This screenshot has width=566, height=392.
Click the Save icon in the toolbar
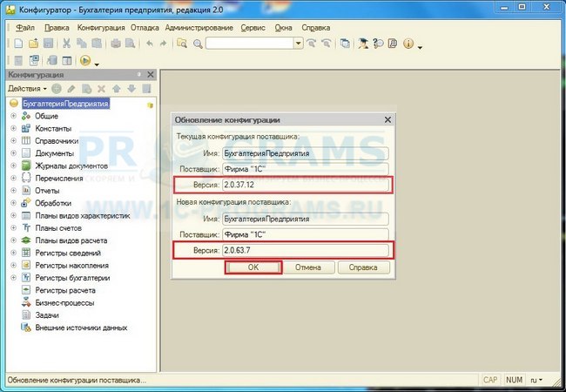(49, 44)
